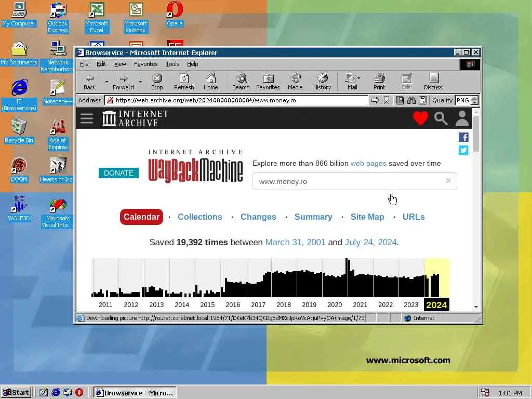Click the Browservice taskbar button
The image size is (532, 399).
pyautogui.click(x=135, y=393)
